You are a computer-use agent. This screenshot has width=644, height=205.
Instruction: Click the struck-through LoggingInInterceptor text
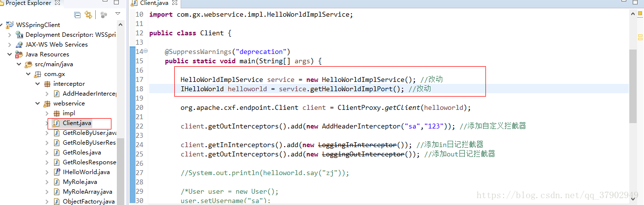[357, 145]
